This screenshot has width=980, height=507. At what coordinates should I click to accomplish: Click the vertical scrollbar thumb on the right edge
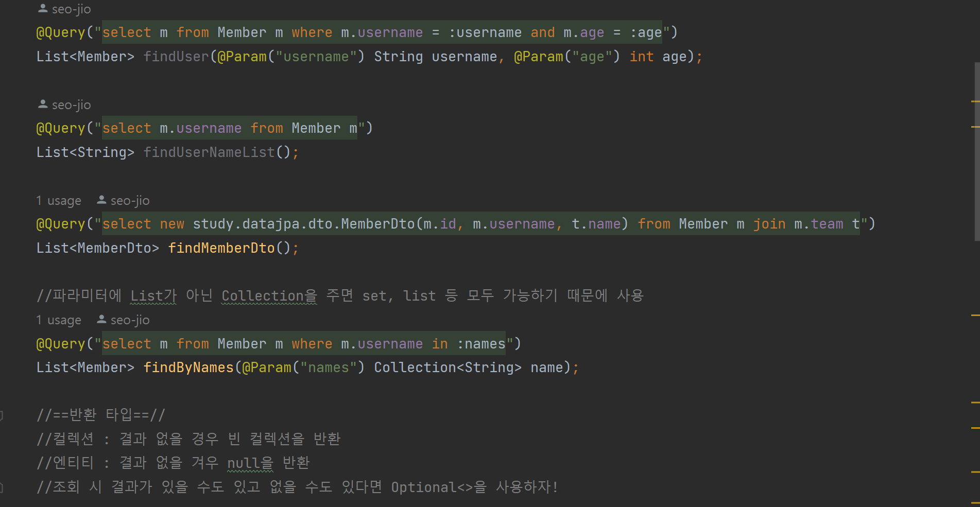pyautogui.click(x=977, y=151)
